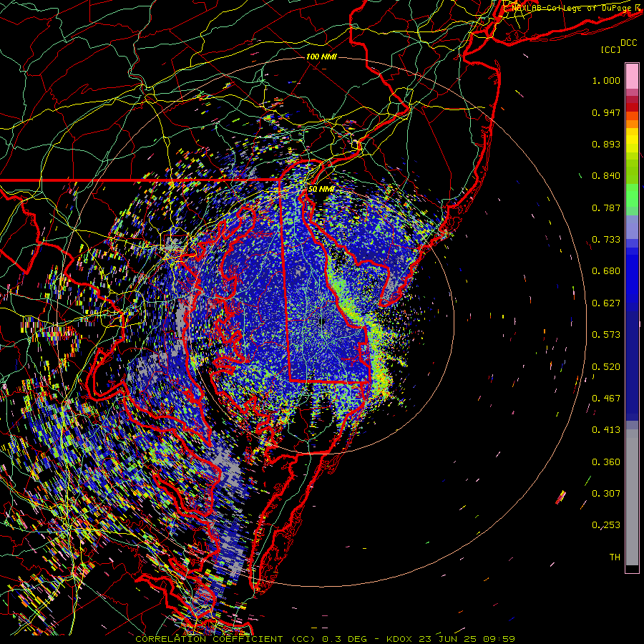Select the 0.413 legend value
644x644 pixels.
[606, 430]
